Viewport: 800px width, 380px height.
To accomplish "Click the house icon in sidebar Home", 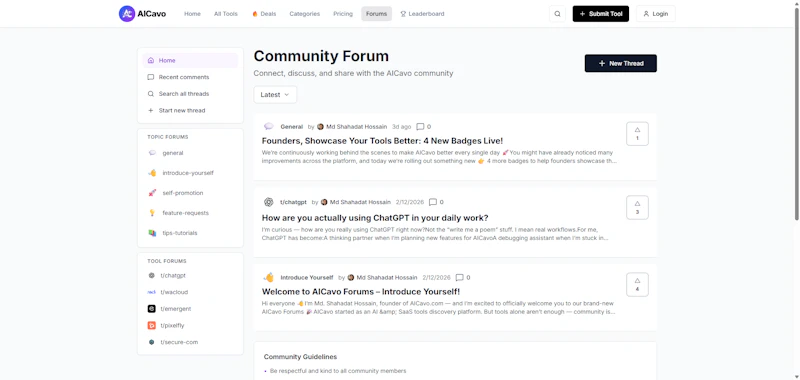I will pyautogui.click(x=151, y=60).
